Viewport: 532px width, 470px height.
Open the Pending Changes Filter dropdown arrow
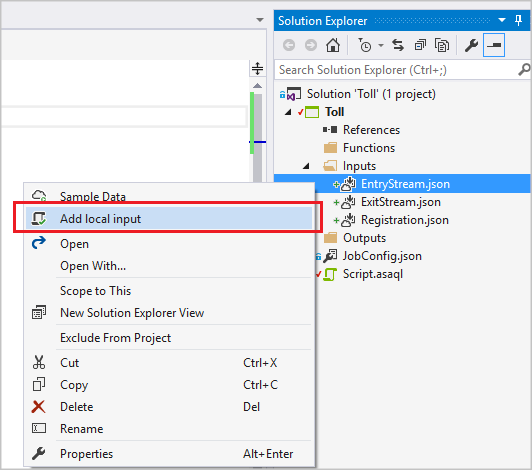coord(381,45)
